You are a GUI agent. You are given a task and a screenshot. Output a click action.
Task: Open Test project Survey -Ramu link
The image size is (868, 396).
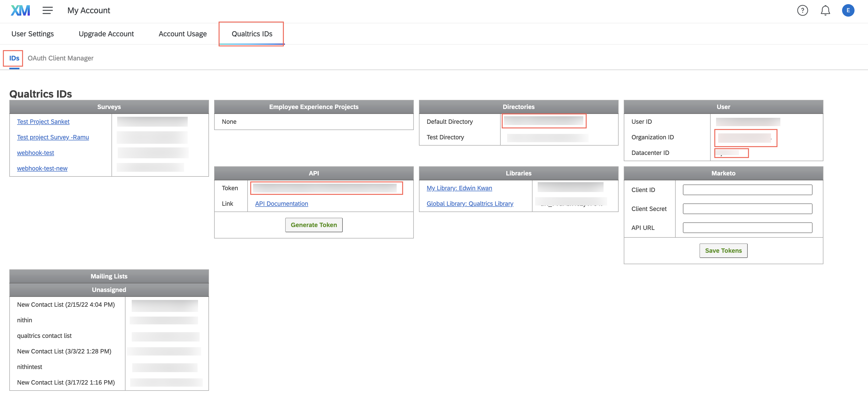pyautogui.click(x=53, y=137)
